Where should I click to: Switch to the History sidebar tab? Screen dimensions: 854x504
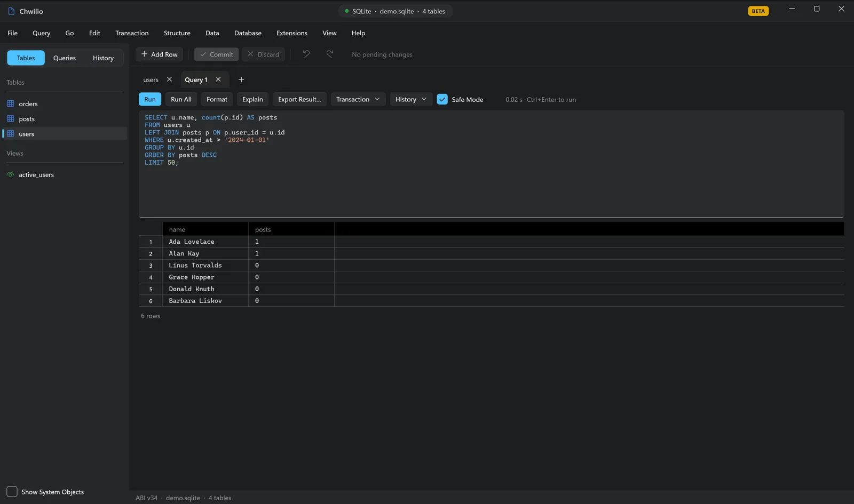(x=103, y=58)
